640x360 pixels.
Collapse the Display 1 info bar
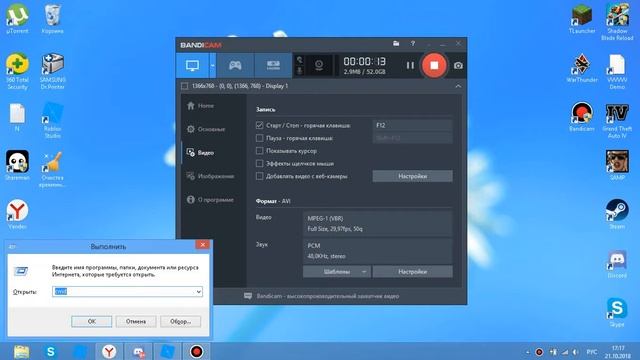click(x=458, y=86)
